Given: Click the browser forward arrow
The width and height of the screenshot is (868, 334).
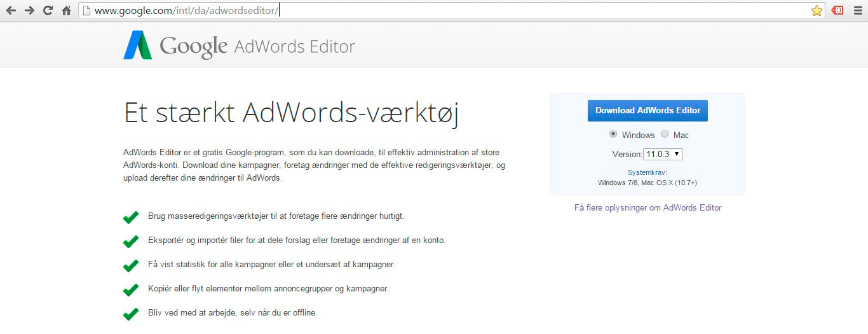Looking at the screenshot, I should [29, 11].
